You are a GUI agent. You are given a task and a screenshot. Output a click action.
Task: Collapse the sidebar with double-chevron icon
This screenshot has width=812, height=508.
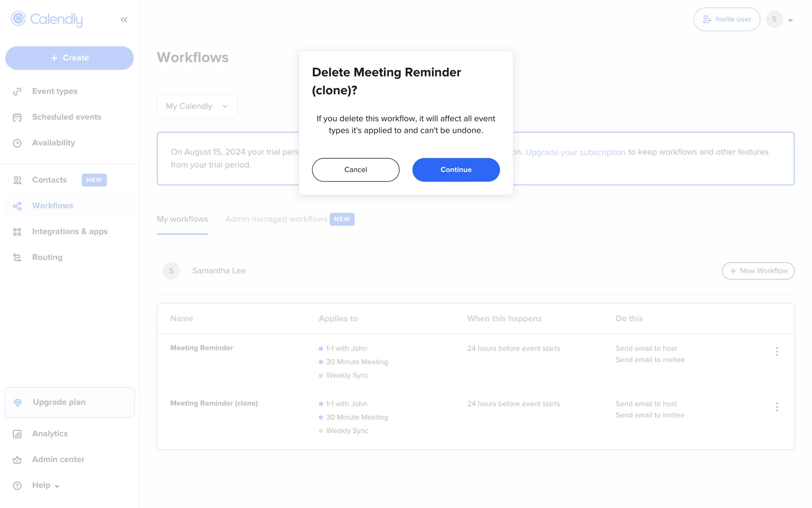point(124,19)
